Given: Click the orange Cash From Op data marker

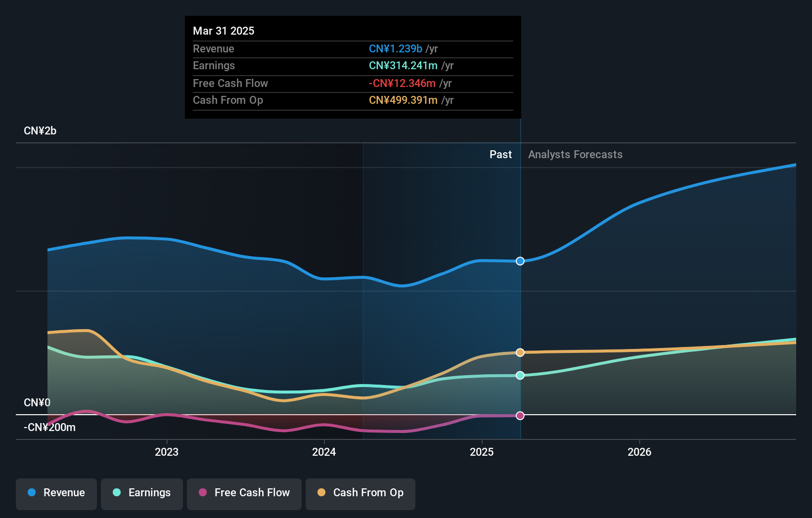Looking at the screenshot, I should tap(520, 352).
